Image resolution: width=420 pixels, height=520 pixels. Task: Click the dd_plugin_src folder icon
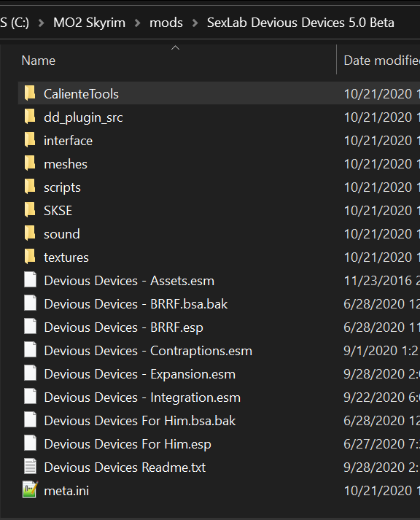[30, 117]
